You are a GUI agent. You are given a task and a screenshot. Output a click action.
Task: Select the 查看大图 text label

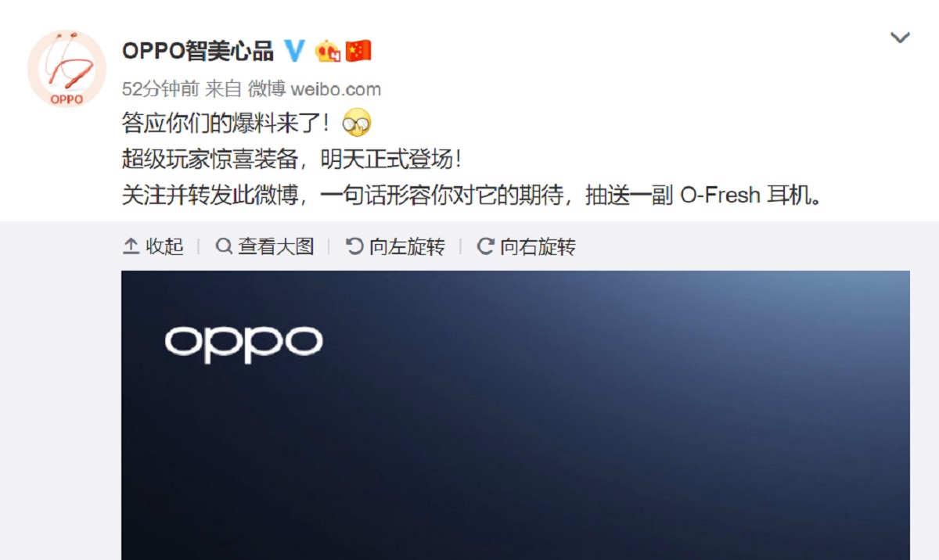tap(276, 247)
